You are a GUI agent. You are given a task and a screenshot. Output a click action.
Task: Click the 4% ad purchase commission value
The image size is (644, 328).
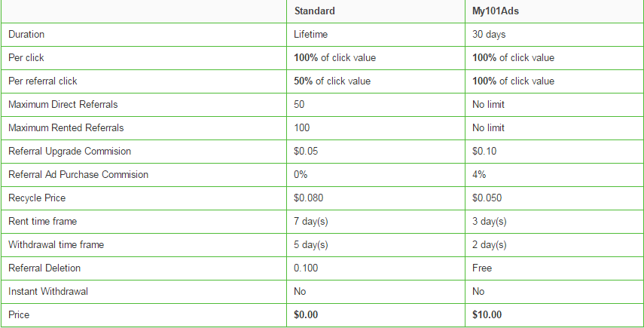(x=479, y=175)
